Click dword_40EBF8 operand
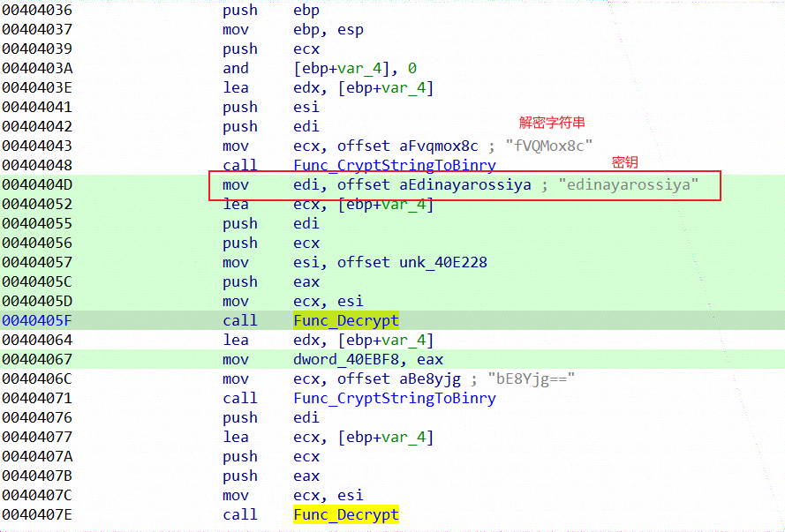Image resolution: width=785 pixels, height=532 pixels. click(x=346, y=359)
